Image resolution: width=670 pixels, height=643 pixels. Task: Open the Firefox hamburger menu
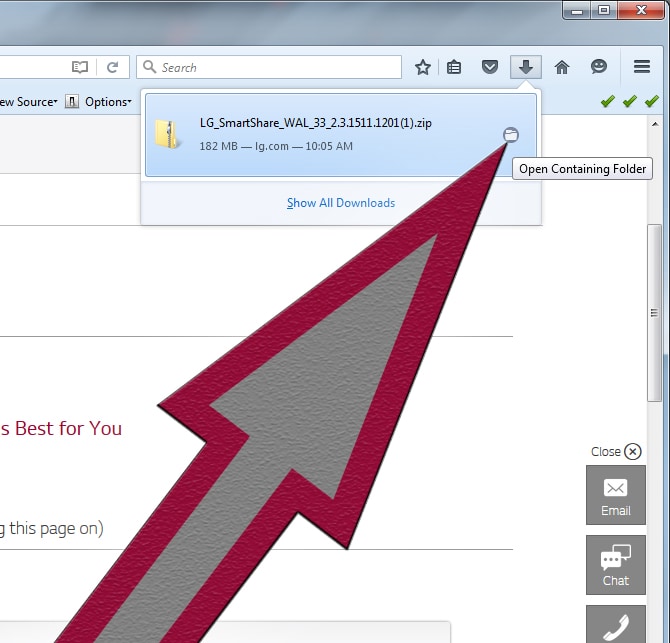(642, 67)
